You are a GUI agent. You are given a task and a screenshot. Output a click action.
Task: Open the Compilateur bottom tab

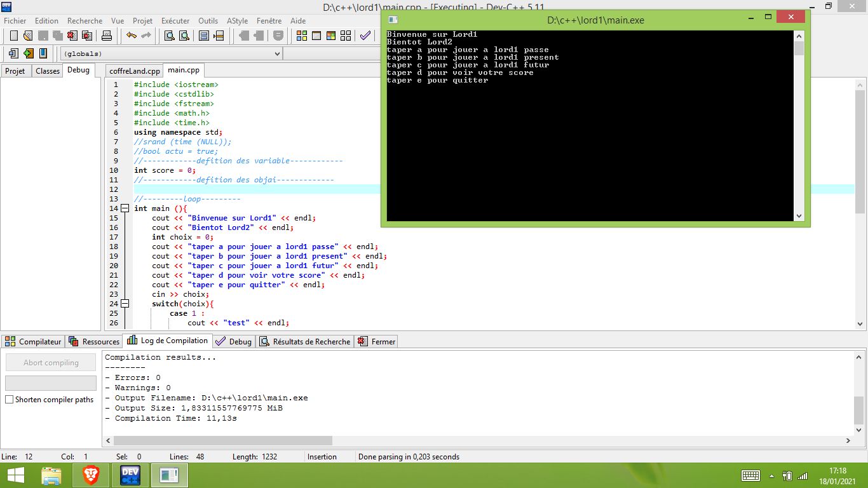[x=33, y=341]
